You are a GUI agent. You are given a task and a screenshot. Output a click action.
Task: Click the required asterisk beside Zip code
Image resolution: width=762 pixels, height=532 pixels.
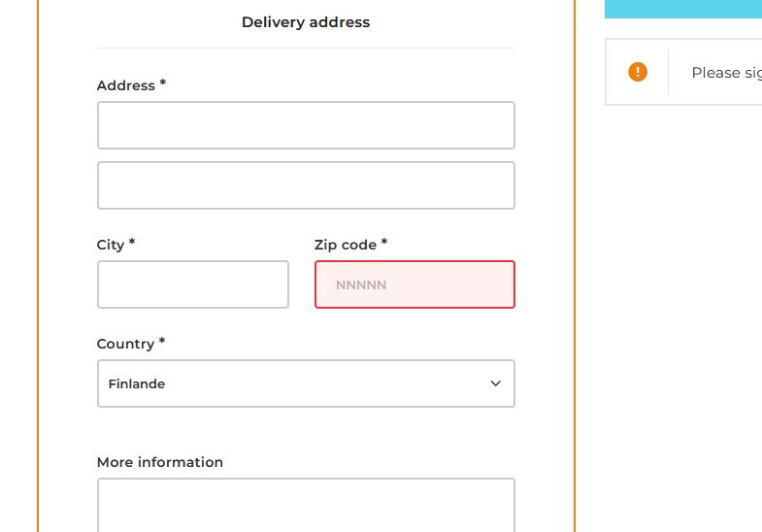coord(384,244)
